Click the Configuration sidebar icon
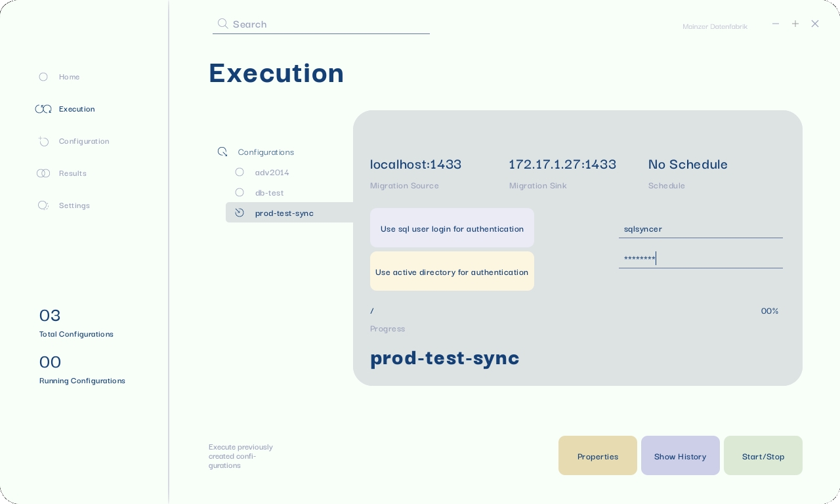840x504 pixels. pos(43,141)
